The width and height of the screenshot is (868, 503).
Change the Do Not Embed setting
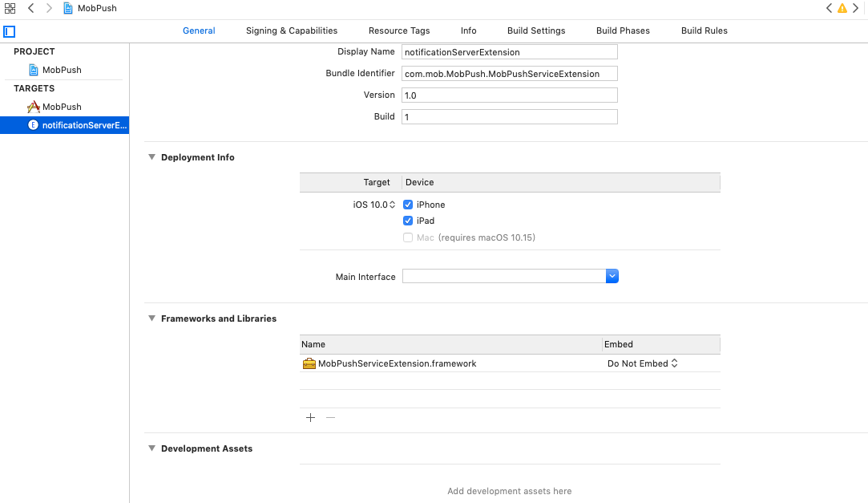coord(641,363)
